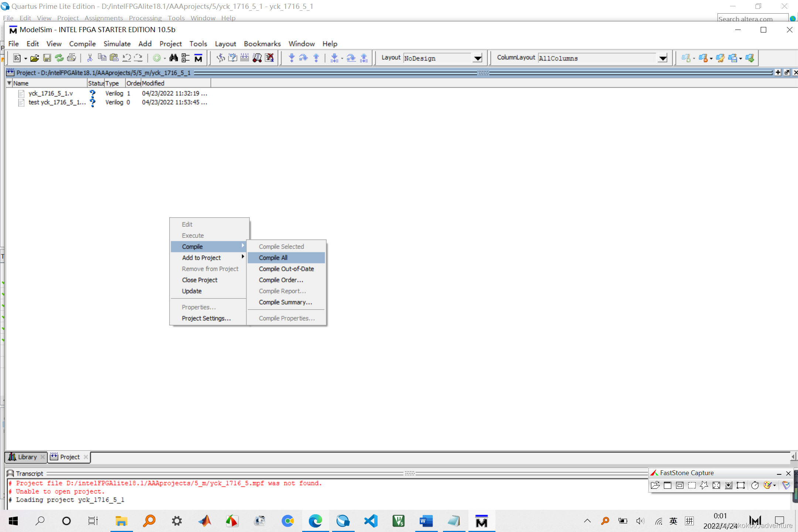Open File Explorer from the taskbar
The height and width of the screenshot is (532, 798).
click(121, 521)
